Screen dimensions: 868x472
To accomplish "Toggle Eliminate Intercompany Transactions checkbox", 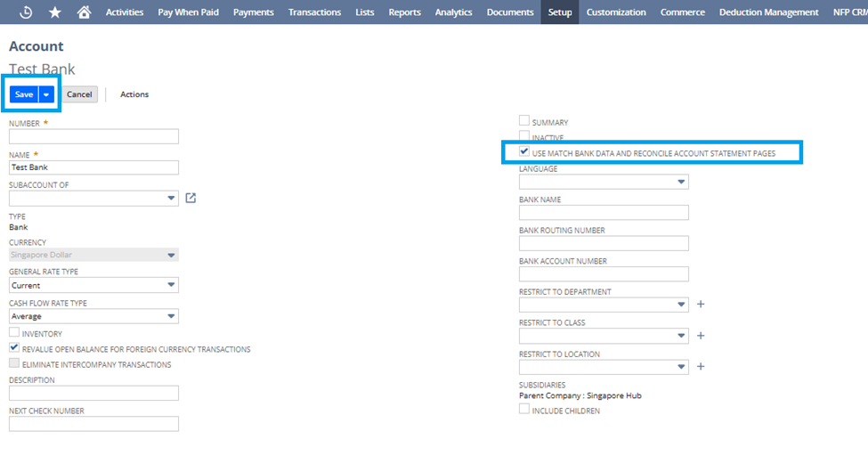I will coord(14,362).
